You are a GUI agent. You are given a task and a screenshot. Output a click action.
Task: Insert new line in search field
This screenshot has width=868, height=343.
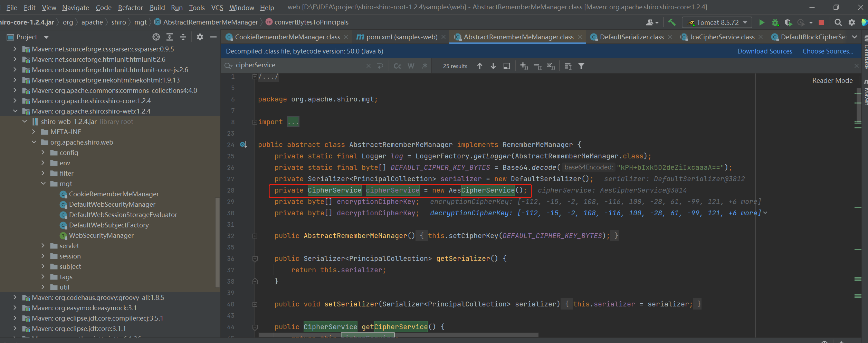click(x=380, y=66)
